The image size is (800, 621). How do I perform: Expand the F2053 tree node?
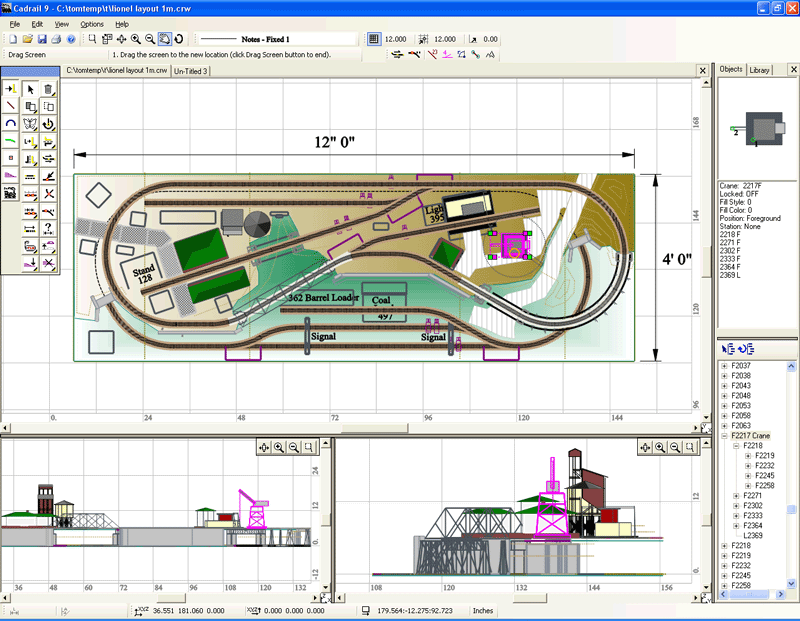(724, 406)
